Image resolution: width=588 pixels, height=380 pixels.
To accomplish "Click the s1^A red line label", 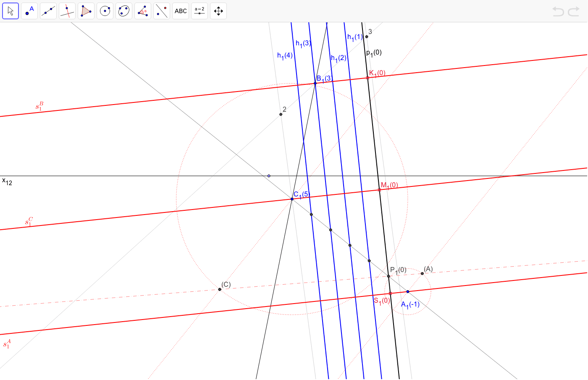I will [x=7, y=343].
